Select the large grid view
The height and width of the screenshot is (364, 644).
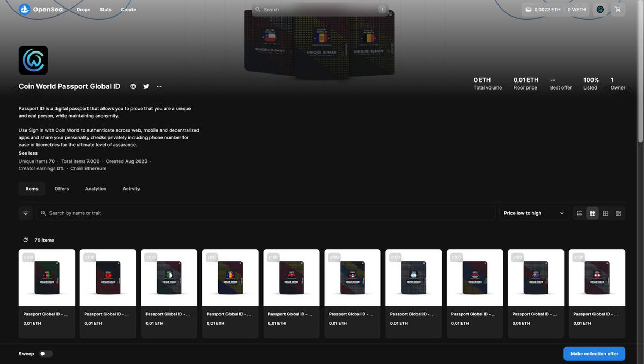click(x=605, y=213)
